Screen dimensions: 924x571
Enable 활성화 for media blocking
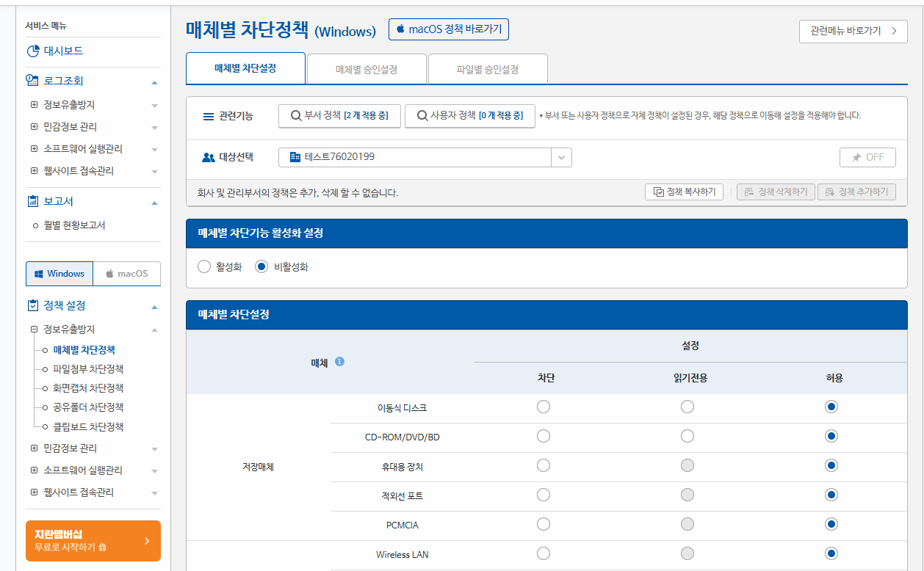[204, 266]
